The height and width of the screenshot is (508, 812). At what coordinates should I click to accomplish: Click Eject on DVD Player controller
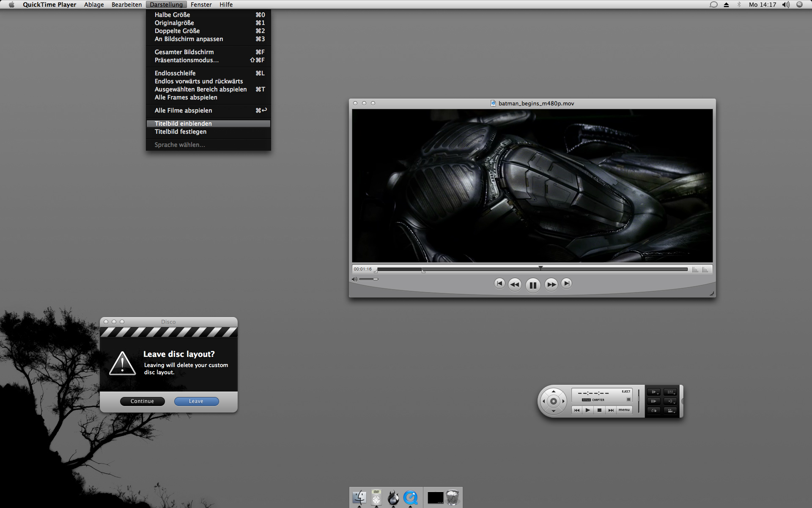tap(626, 392)
